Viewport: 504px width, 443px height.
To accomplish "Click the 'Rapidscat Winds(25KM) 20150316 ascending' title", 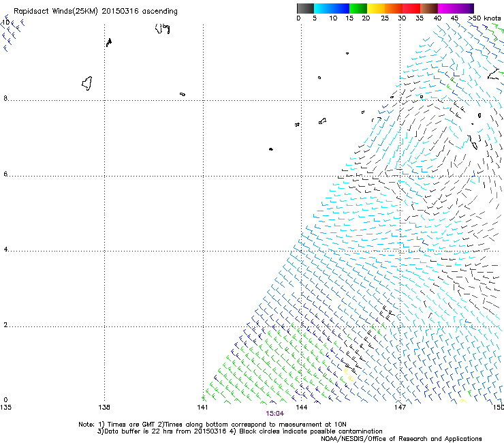I will coord(95,12).
